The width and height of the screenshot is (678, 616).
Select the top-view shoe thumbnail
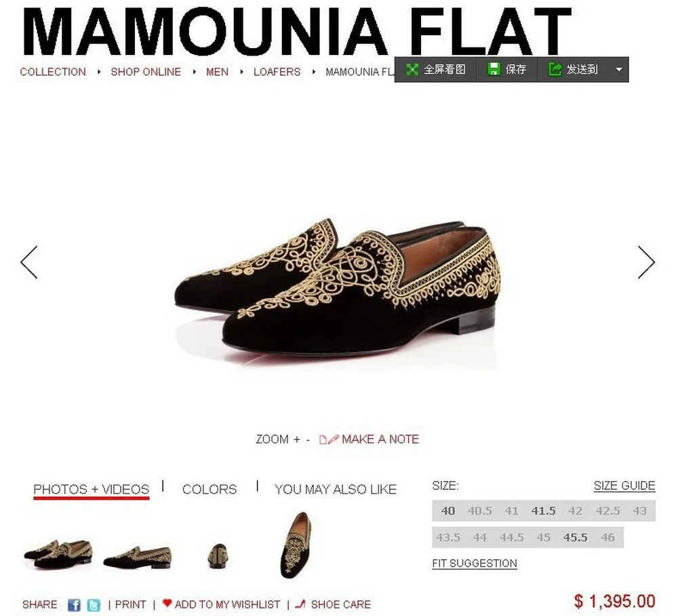coord(296,544)
